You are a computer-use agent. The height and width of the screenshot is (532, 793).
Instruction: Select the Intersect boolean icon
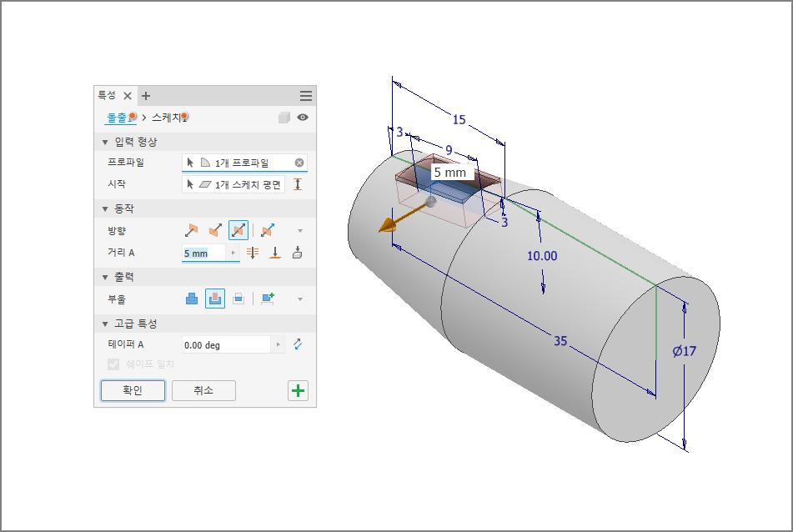coord(238,299)
